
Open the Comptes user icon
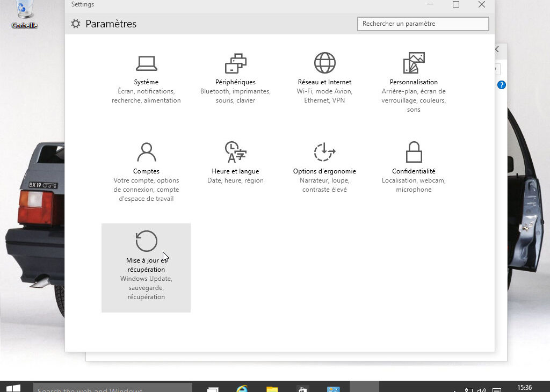pyautogui.click(x=146, y=153)
